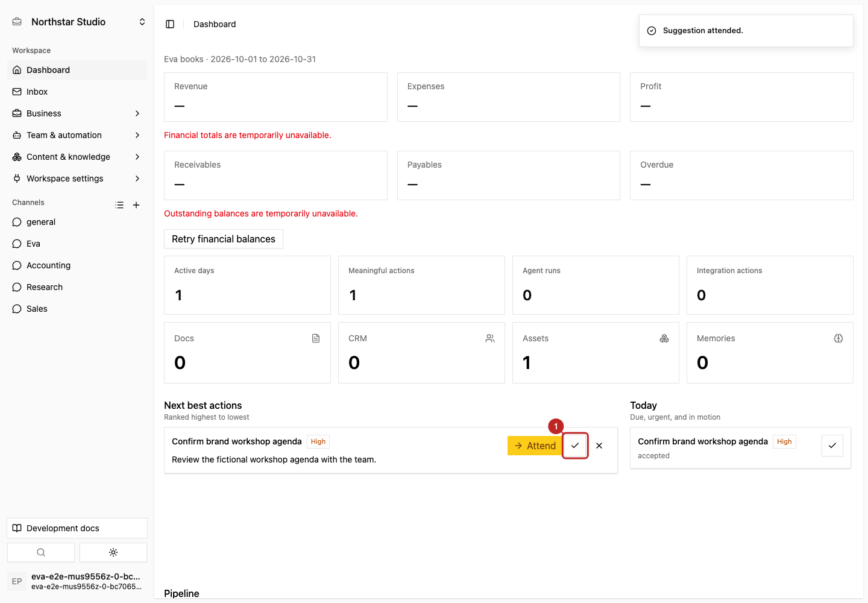This screenshot has height=603, width=868.
Task: Open Development docs link
Action: pos(77,528)
